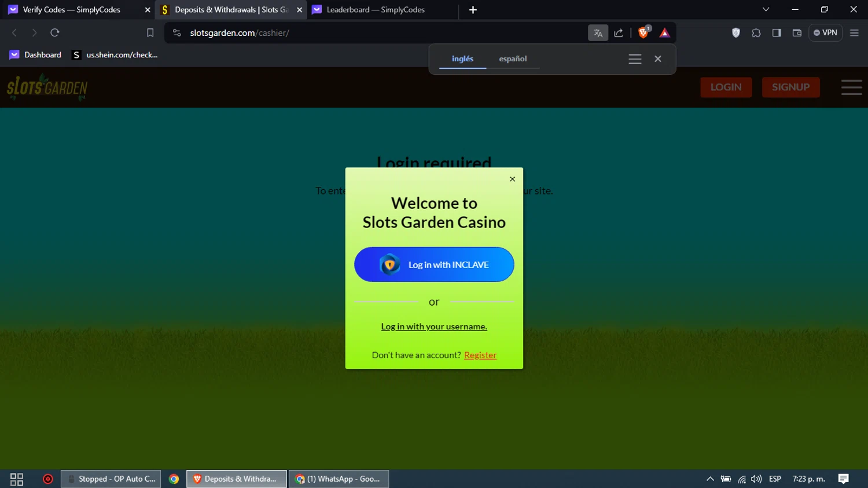Image resolution: width=868 pixels, height=488 pixels.
Task: Click the Brave Rewards triangle icon
Action: point(664,33)
